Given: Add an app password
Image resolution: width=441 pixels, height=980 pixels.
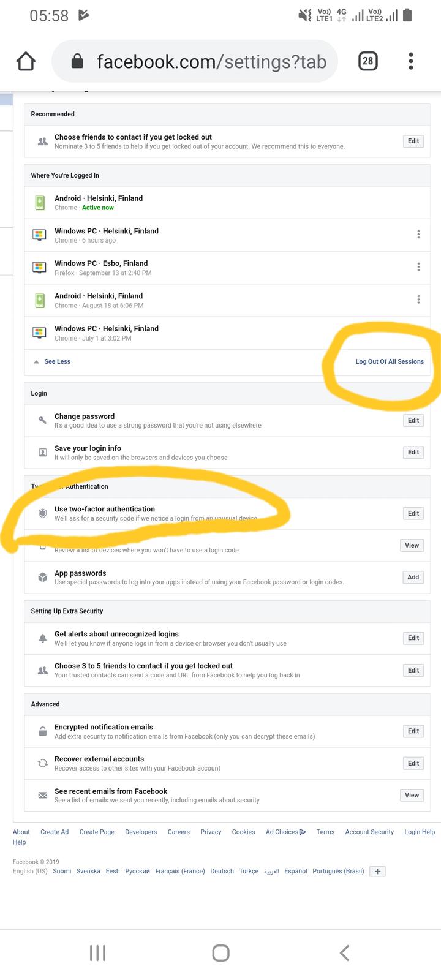Looking at the screenshot, I should (x=413, y=577).
